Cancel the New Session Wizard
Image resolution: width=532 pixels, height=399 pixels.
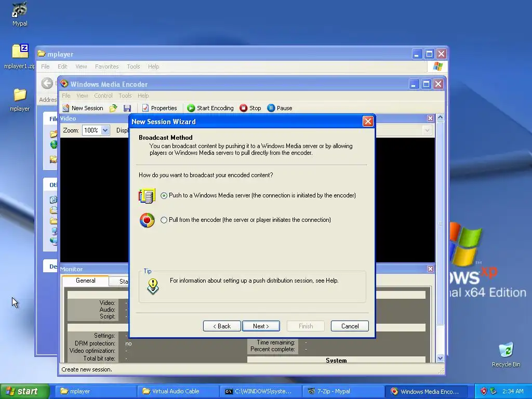click(x=350, y=326)
